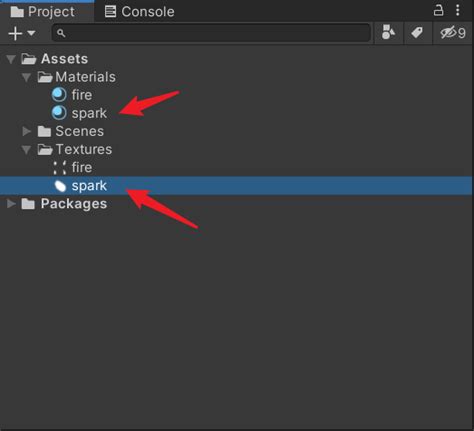This screenshot has height=431, width=474.
Task: Collapse the Assets folder arrow
Action: 11,59
